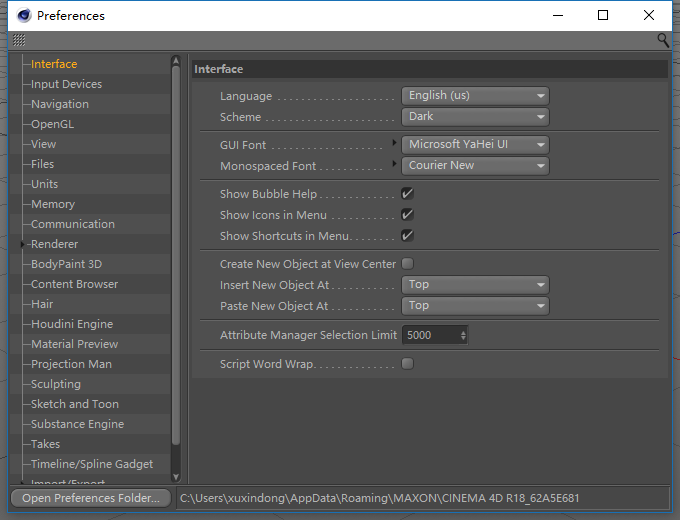This screenshot has height=520, width=680.
Task: Select View category
Action: (43, 144)
